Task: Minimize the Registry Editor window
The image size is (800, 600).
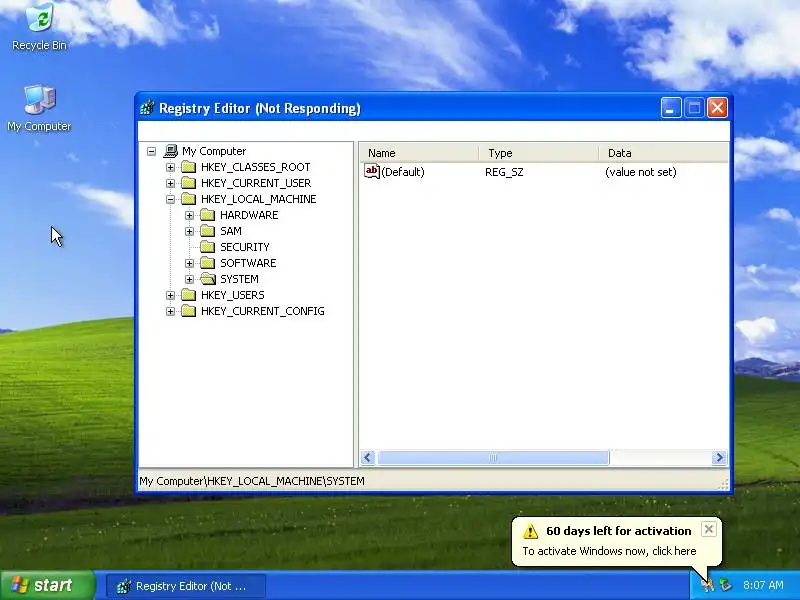Action: (671, 108)
